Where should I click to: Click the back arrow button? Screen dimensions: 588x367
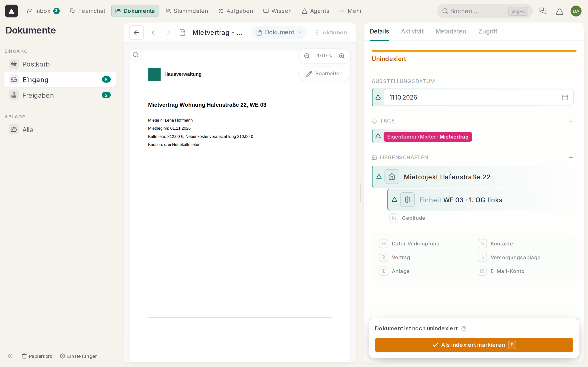tap(136, 33)
